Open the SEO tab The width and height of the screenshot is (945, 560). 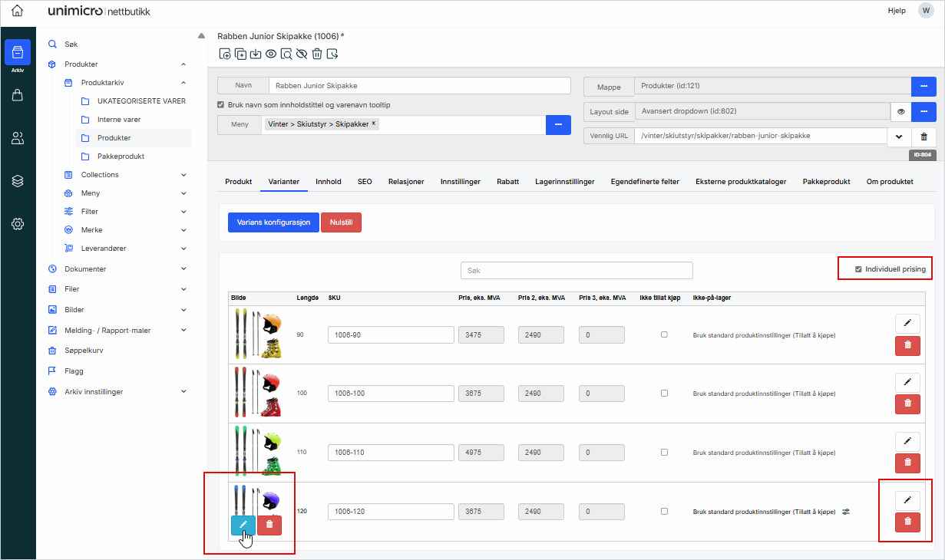click(365, 182)
